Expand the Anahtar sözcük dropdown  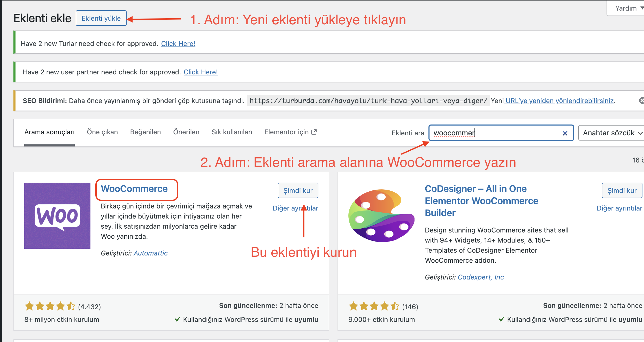coord(611,133)
